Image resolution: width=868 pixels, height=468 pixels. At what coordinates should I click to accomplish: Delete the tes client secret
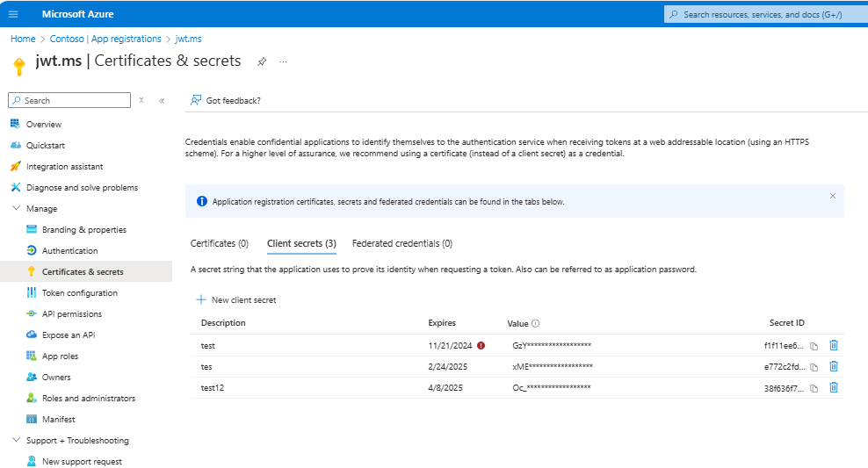(x=834, y=366)
